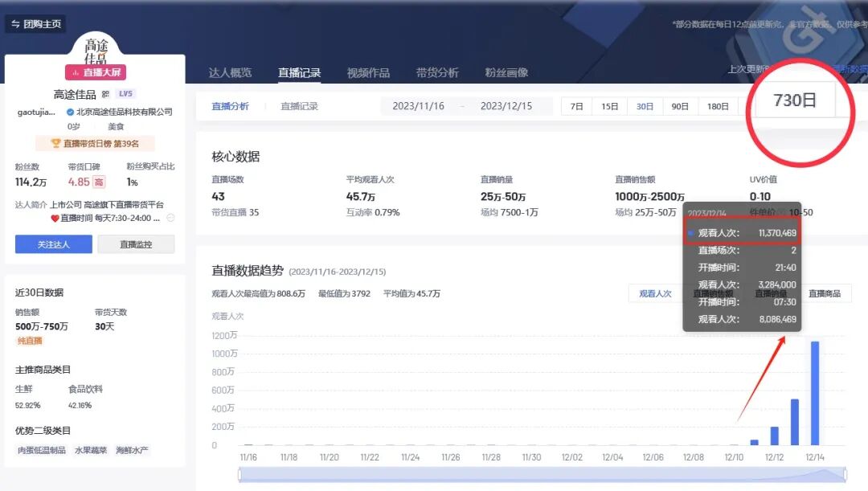Click the 关注达人 button

pos(54,244)
